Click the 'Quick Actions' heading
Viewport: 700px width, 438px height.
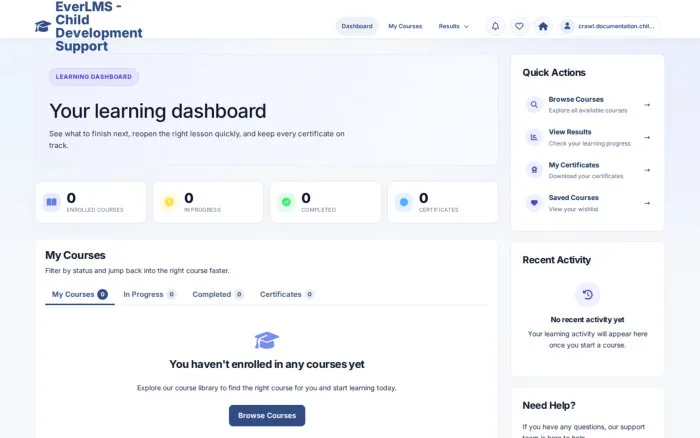(x=554, y=73)
